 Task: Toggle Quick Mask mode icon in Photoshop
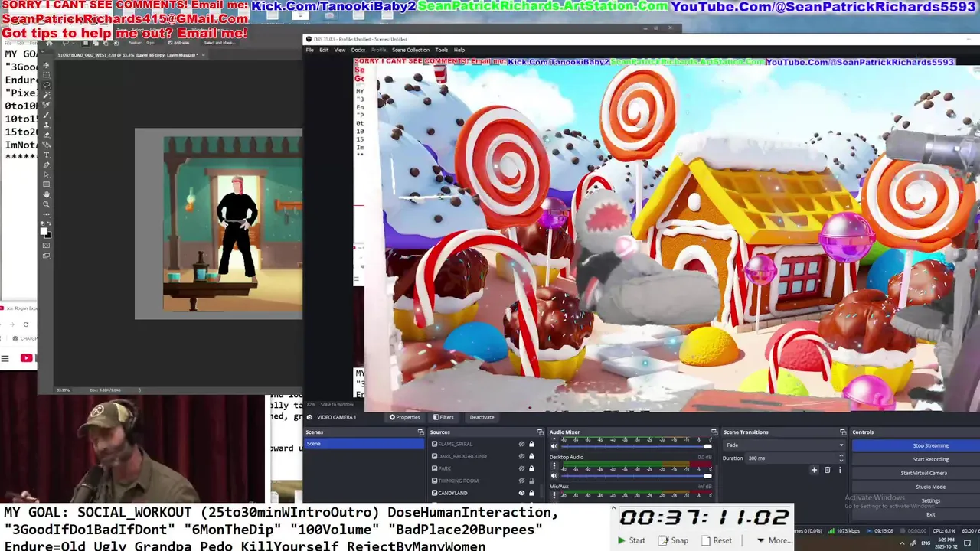tap(46, 245)
